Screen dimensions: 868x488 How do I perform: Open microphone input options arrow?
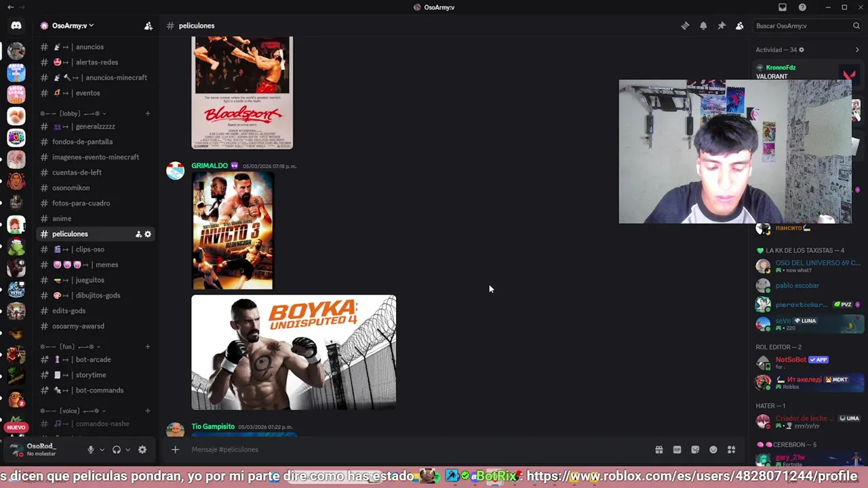[102, 449]
